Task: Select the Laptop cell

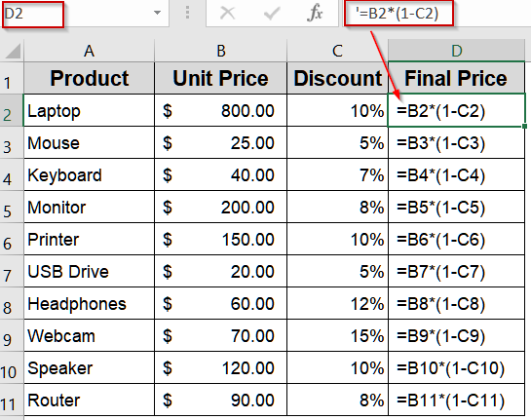Action: [89, 110]
